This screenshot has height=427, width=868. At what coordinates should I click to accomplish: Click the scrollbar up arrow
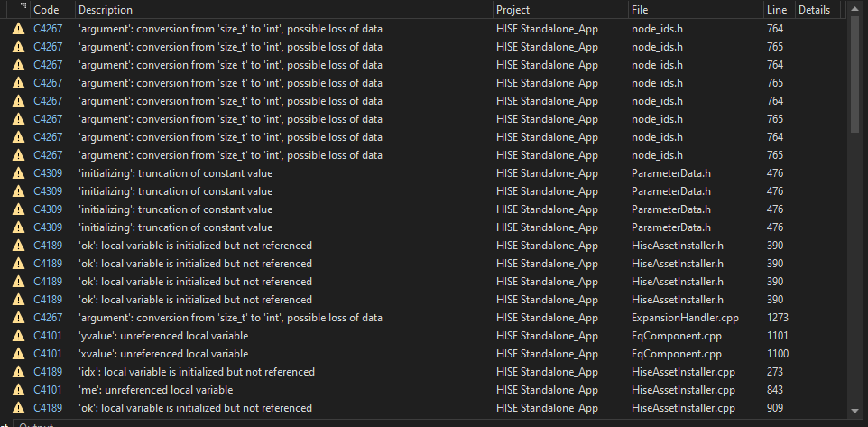point(855,9)
